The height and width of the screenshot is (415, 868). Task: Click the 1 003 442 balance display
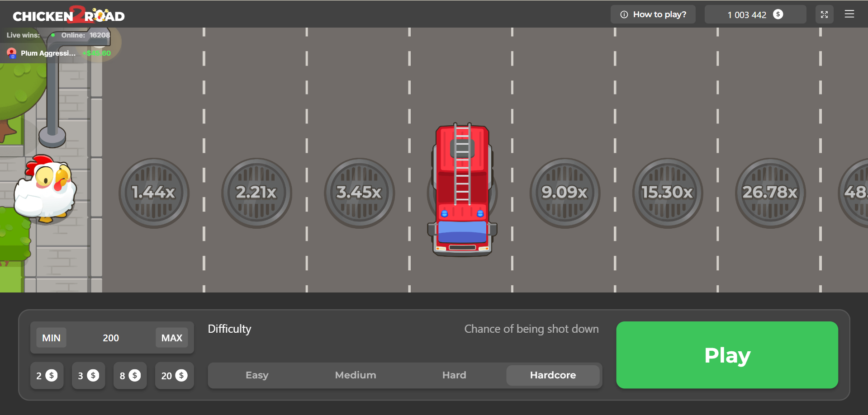coord(755,14)
